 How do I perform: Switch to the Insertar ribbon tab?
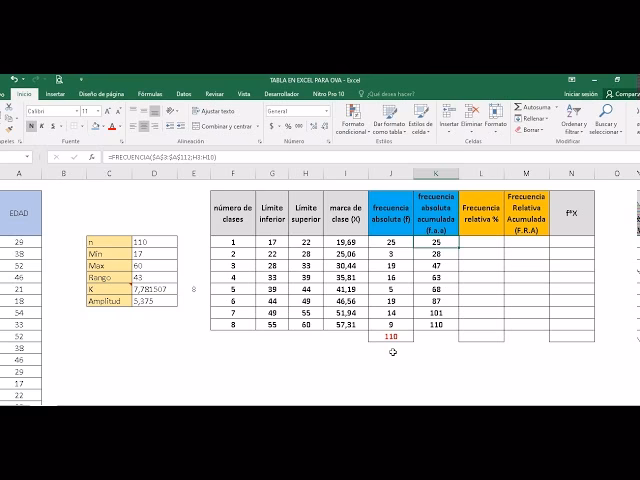coord(55,94)
